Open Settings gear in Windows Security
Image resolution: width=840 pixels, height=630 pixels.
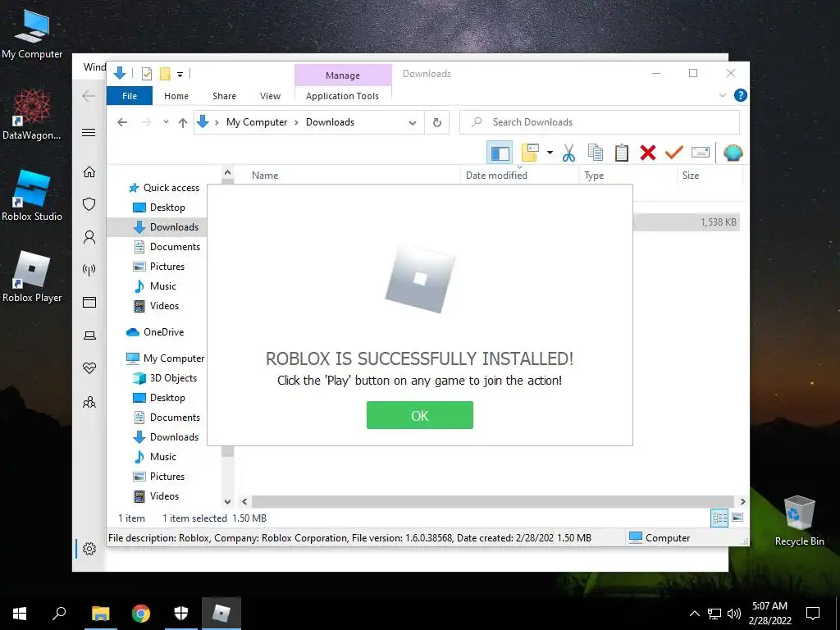click(89, 549)
